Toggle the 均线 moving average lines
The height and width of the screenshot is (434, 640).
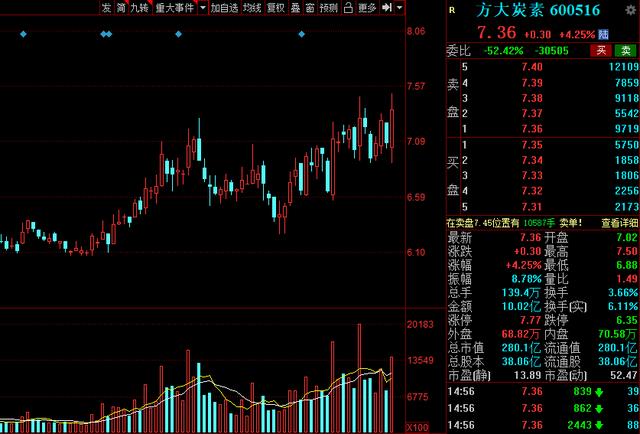tap(252, 7)
